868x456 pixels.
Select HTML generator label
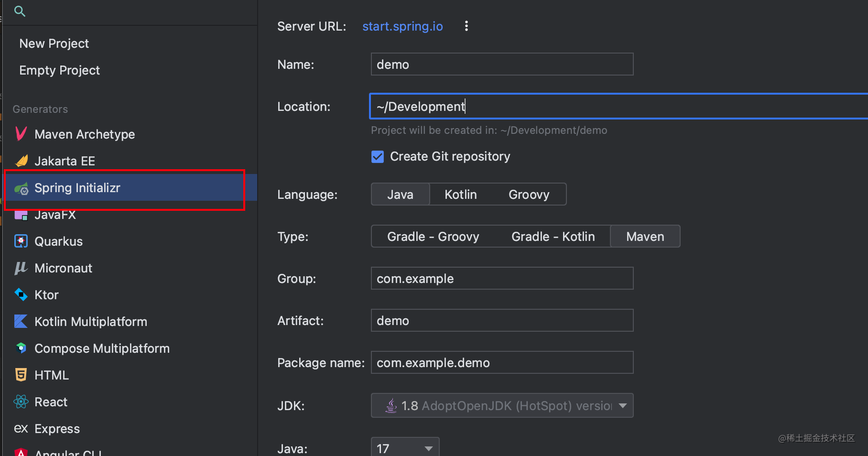(52, 375)
